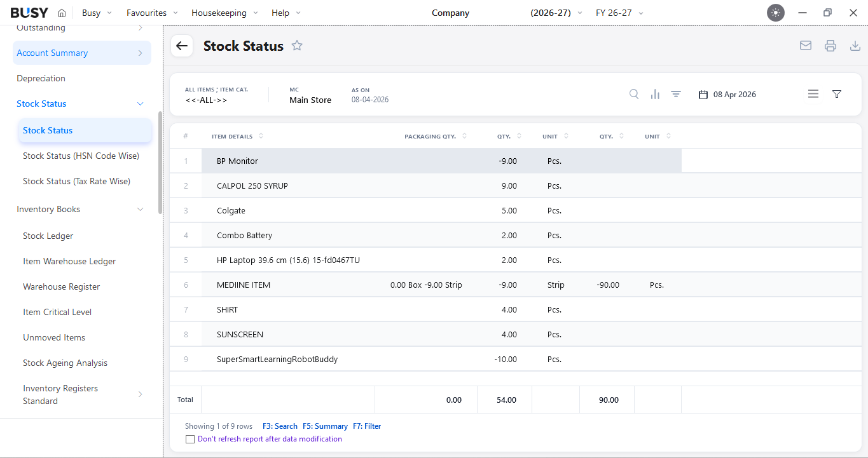
Task: Open Item Critical Level
Action: pyautogui.click(x=57, y=312)
